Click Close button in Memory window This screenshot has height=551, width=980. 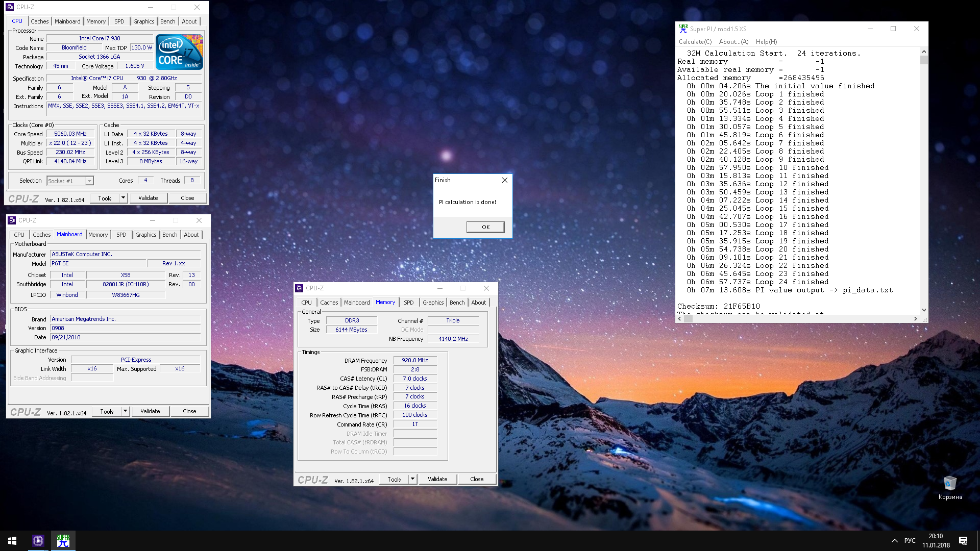pyautogui.click(x=477, y=479)
